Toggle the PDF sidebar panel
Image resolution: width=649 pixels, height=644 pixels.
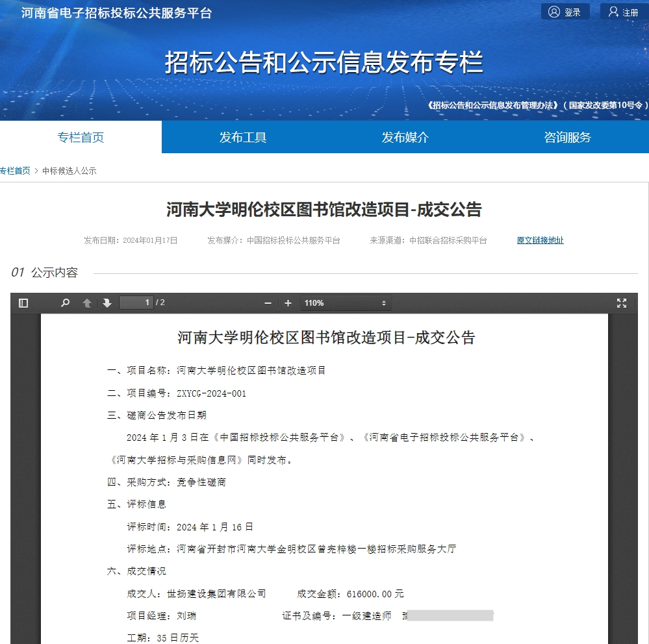24,303
